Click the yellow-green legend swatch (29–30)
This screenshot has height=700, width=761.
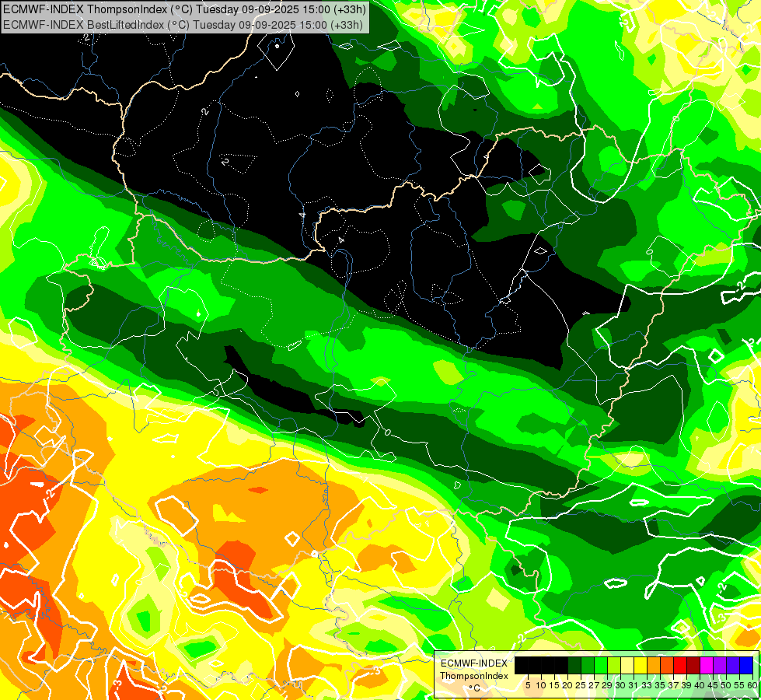click(614, 666)
